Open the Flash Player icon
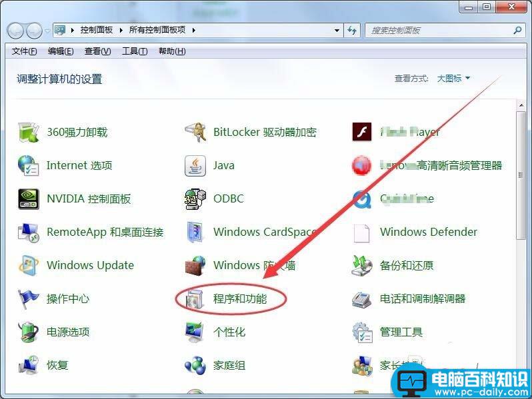532x399 pixels. pyautogui.click(x=362, y=132)
